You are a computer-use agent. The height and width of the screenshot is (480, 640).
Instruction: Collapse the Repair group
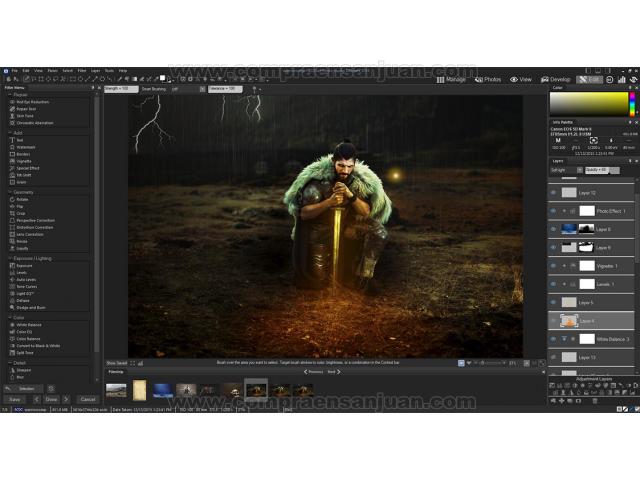pyautogui.click(x=10, y=95)
